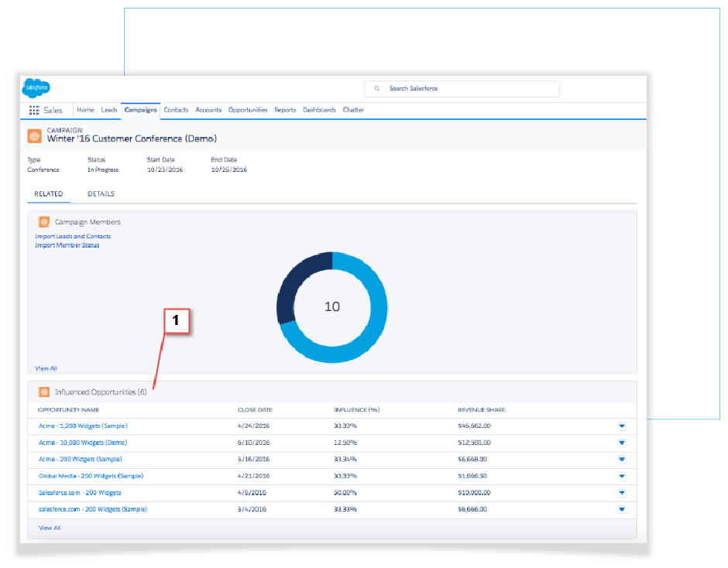Click the 10/23/2016 start date value
728x568 pixels.
(x=165, y=169)
